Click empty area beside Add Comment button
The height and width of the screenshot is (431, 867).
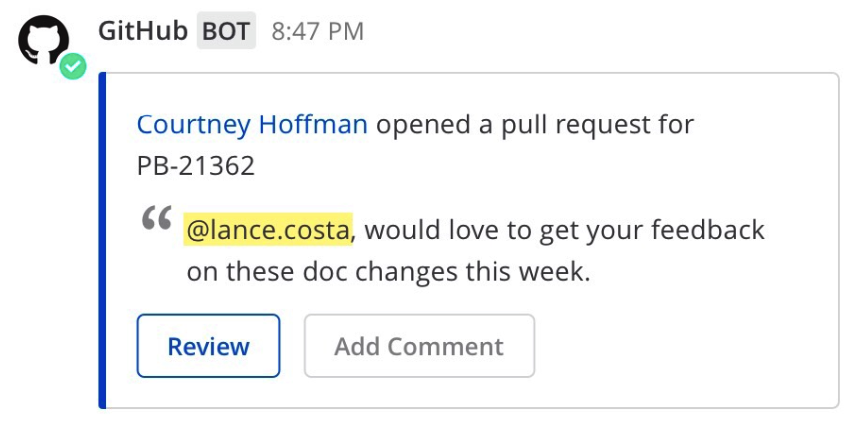pos(680,346)
